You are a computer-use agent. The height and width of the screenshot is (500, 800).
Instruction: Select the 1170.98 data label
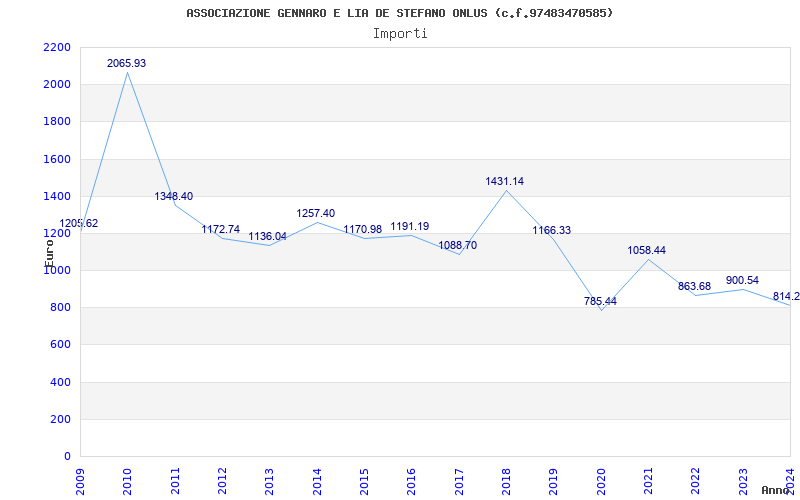pyautogui.click(x=363, y=230)
